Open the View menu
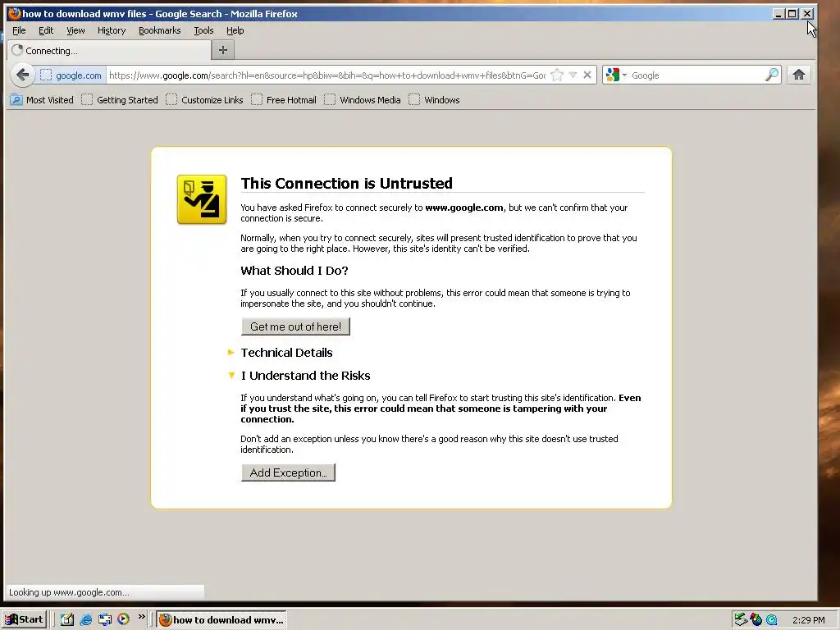The image size is (840, 630). point(75,30)
